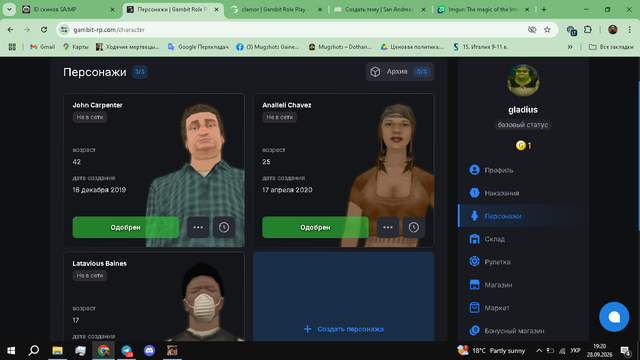Open the tab search dropdown arrow
Image resolution: width=640 pixels, height=360 pixels.
[9, 9]
